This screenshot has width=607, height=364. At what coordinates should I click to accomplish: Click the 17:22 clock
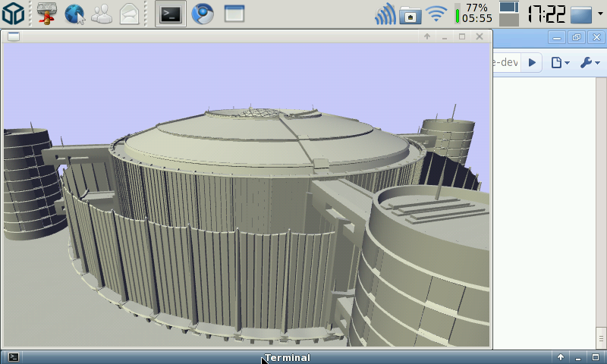tap(546, 14)
